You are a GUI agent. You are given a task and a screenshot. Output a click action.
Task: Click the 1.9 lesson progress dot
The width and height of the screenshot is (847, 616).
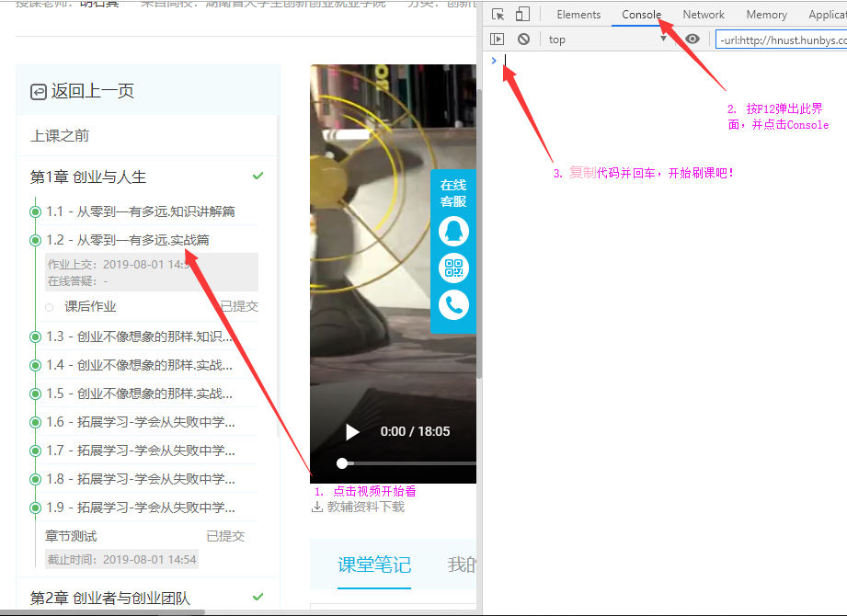coord(35,508)
